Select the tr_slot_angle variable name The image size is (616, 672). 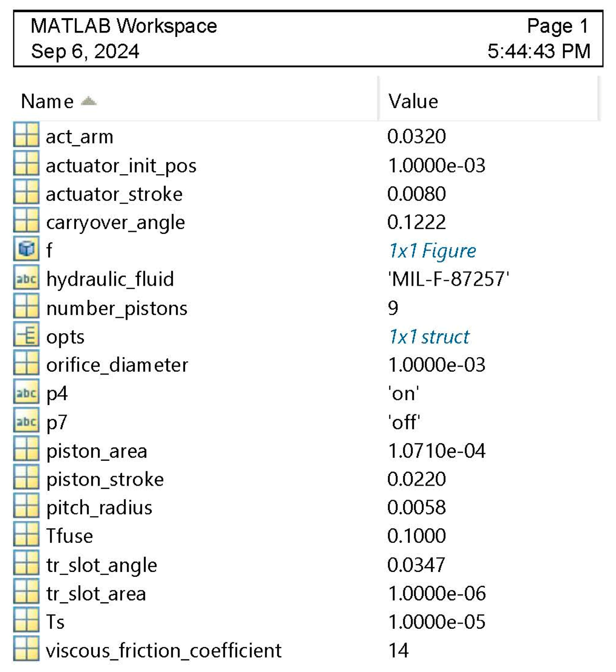tap(102, 565)
